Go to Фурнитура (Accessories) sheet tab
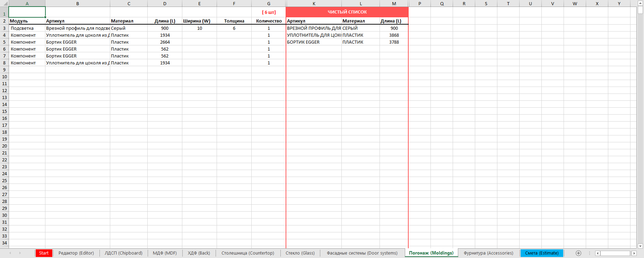 (488, 253)
